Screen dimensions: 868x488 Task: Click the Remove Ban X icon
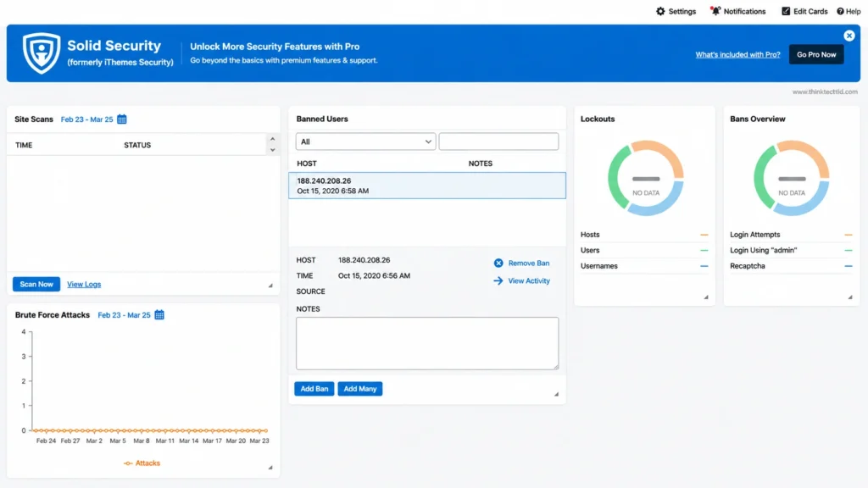coord(498,263)
